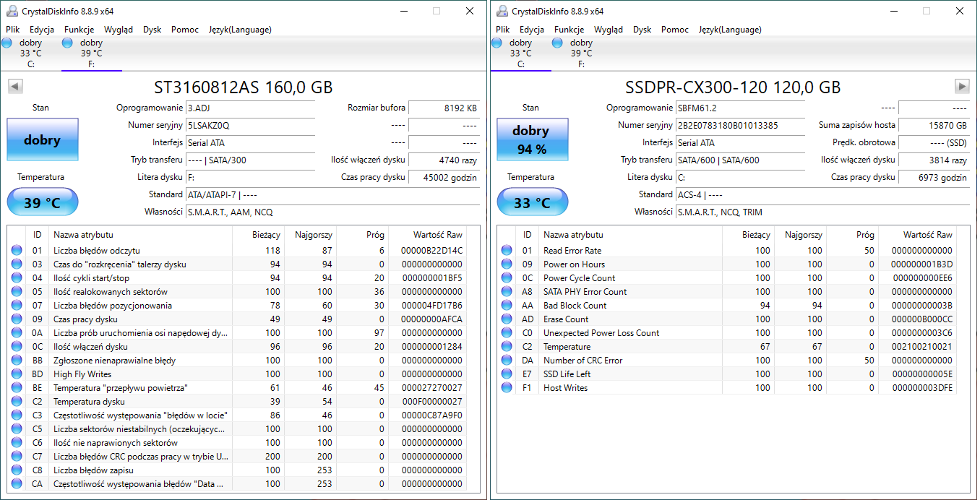
Task: Click host writes total 15870 GB
Action: [934, 125]
